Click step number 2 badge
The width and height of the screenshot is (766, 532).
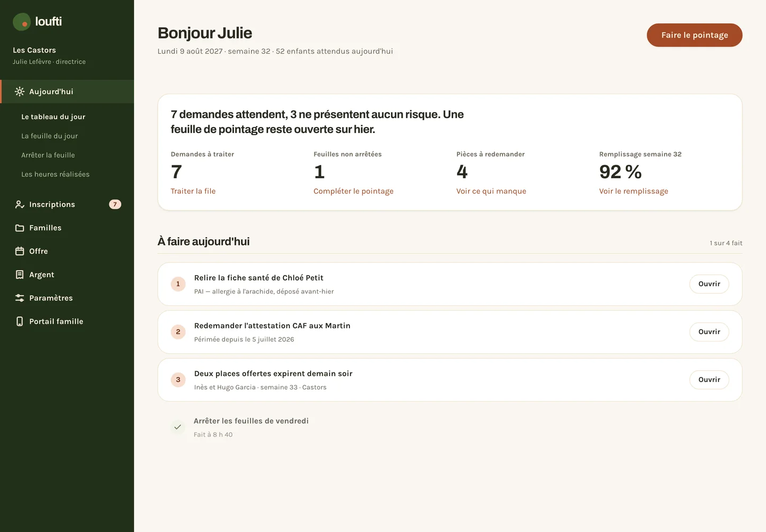click(178, 332)
